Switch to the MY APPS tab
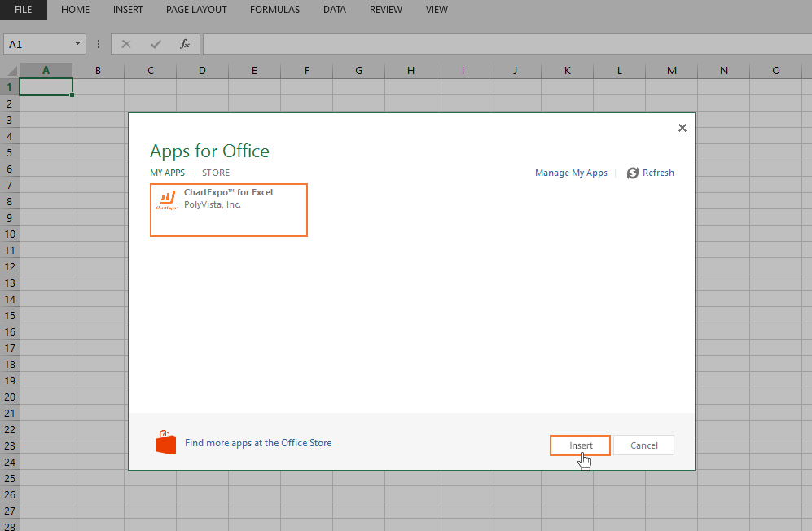Image resolution: width=812 pixels, height=531 pixels. point(167,173)
